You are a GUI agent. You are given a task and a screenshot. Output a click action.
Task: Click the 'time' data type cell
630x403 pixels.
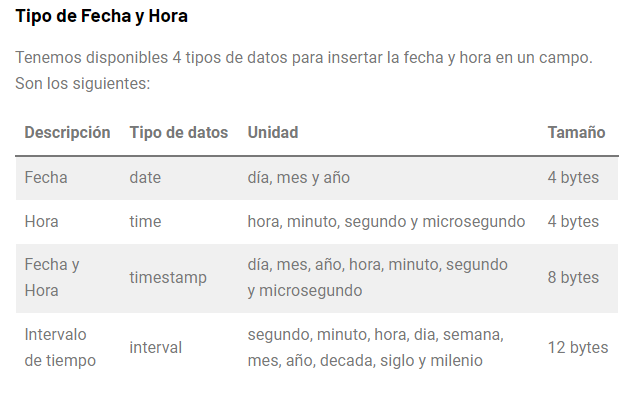click(145, 222)
